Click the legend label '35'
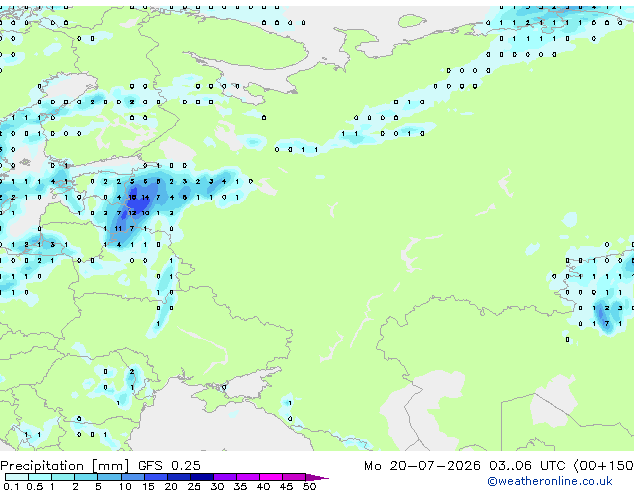 click(240, 486)
